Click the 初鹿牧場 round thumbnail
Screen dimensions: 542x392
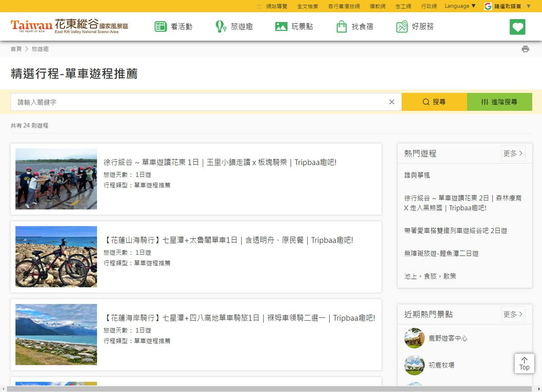[414, 365]
